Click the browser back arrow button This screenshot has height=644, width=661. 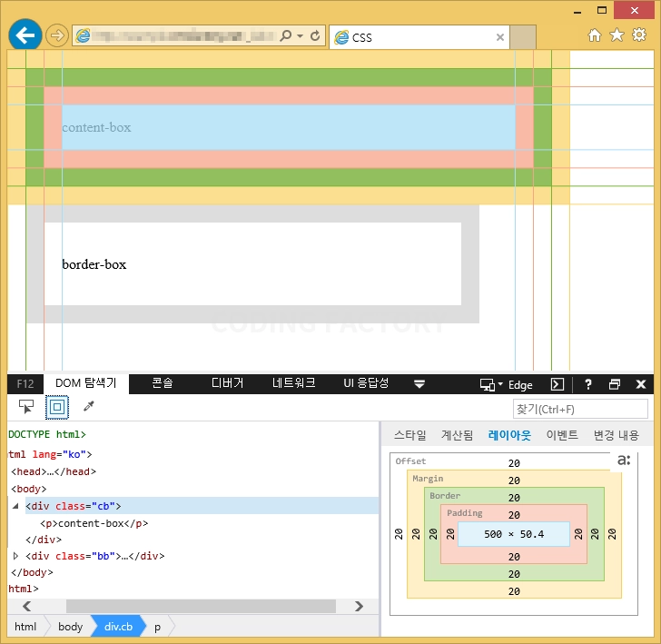(x=25, y=35)
